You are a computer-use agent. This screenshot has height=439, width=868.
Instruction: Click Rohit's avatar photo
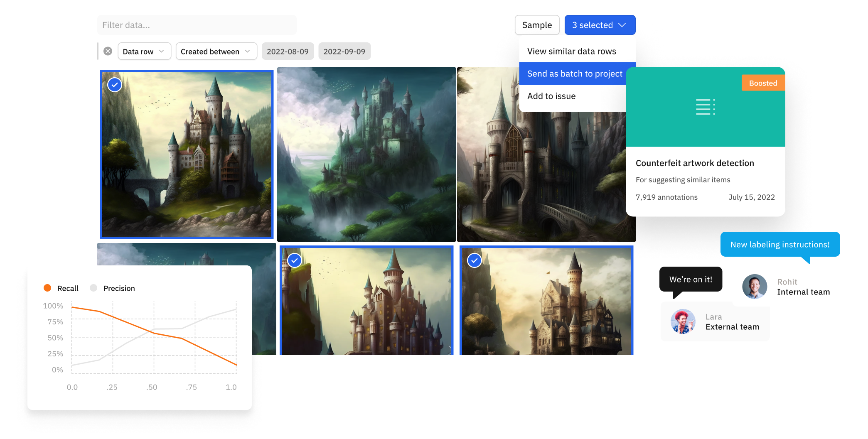click(755, 287)
